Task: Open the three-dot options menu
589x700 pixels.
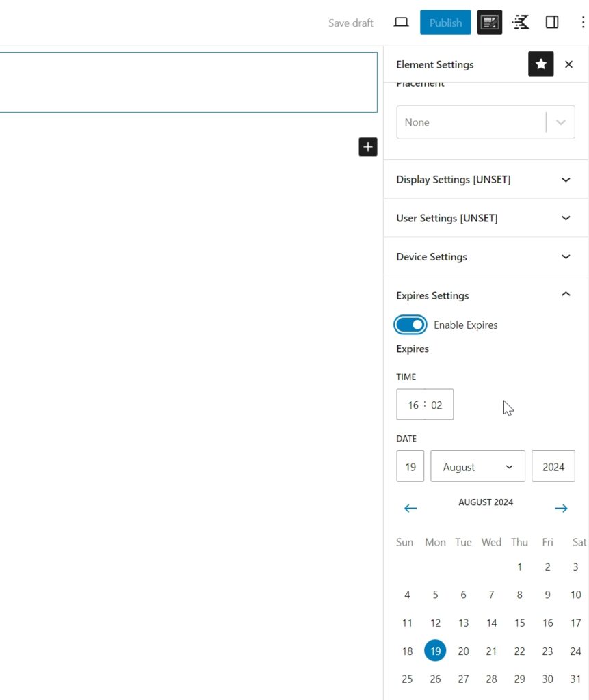Action: 582,23
